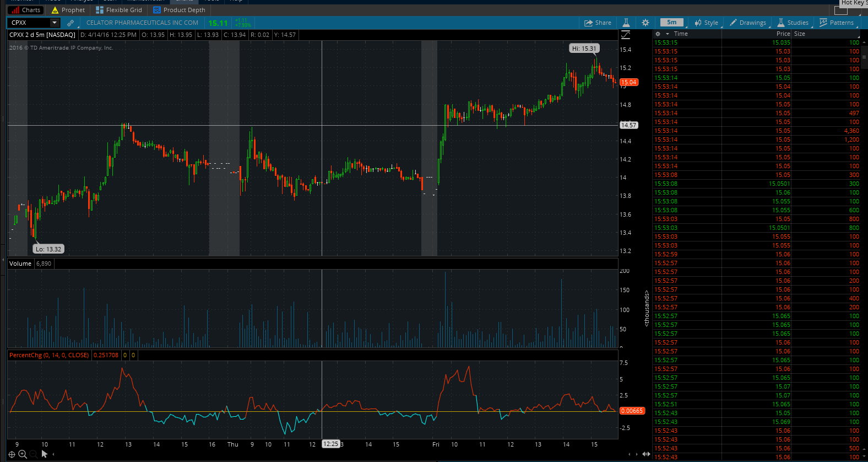Click the green 15.11 last price
868x462 pixels.
point(218,23)
